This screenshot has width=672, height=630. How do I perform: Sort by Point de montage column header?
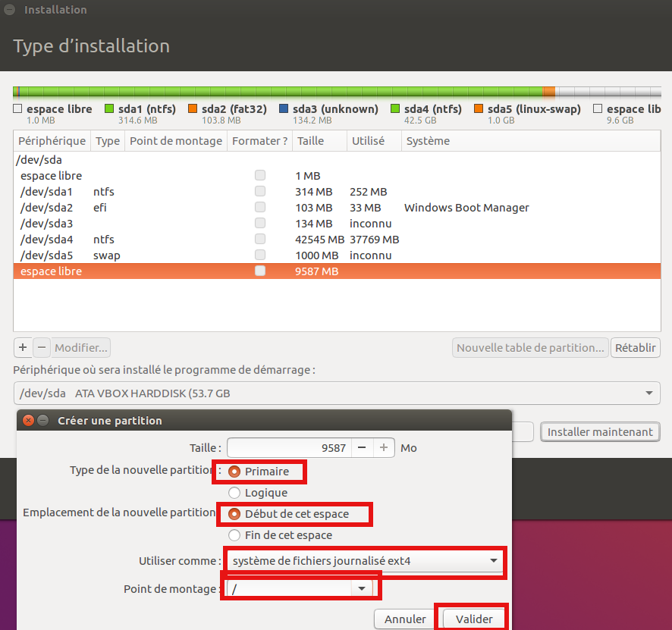176,141
